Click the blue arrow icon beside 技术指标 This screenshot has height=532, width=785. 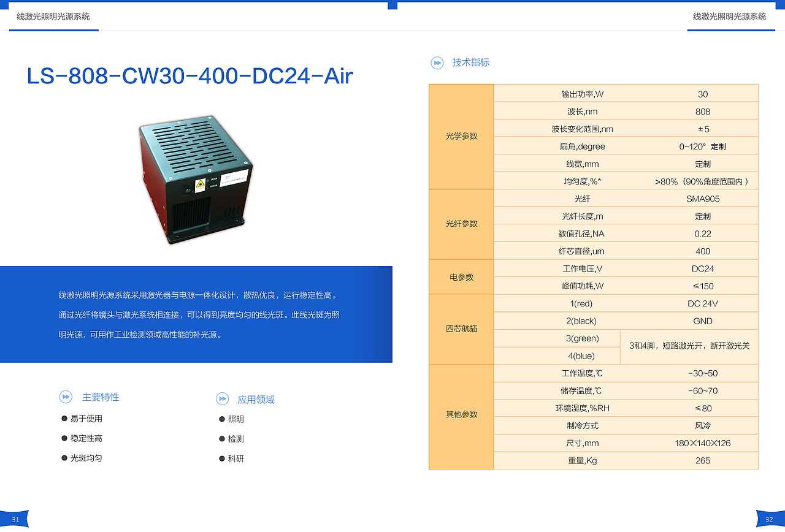point(437,63)
